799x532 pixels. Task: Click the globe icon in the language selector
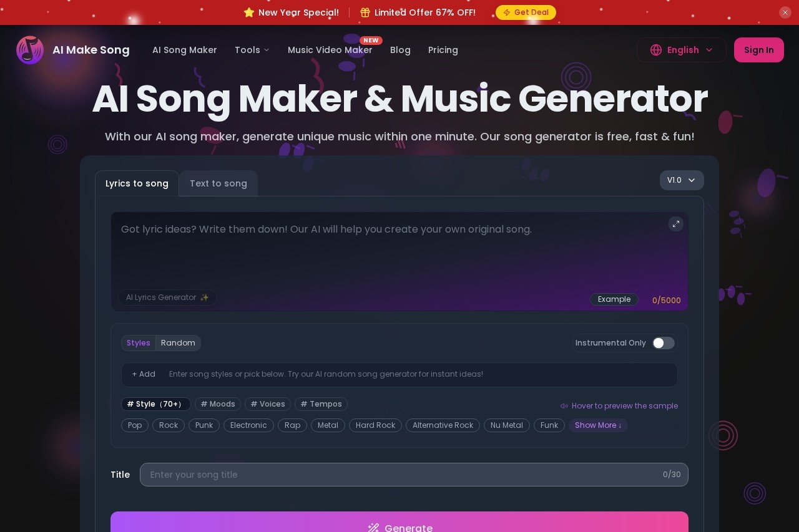pyautogui.click(x=655, y=50)
